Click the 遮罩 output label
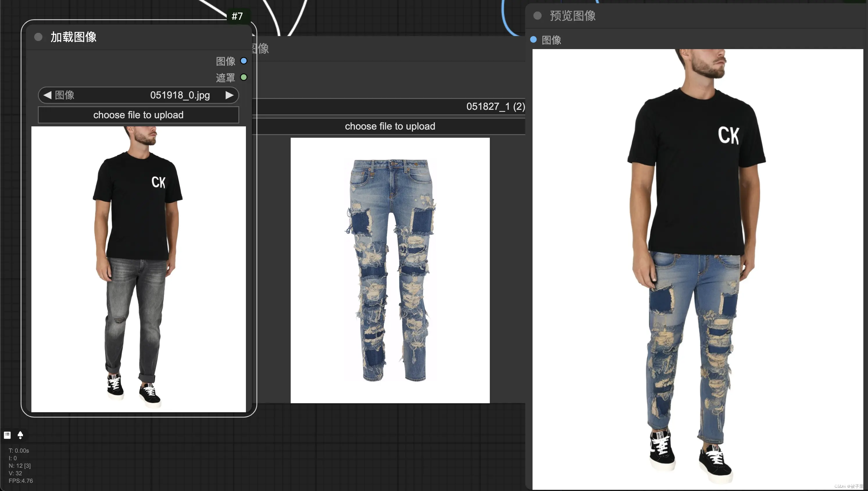868x491 pixels. coord(225,78)
